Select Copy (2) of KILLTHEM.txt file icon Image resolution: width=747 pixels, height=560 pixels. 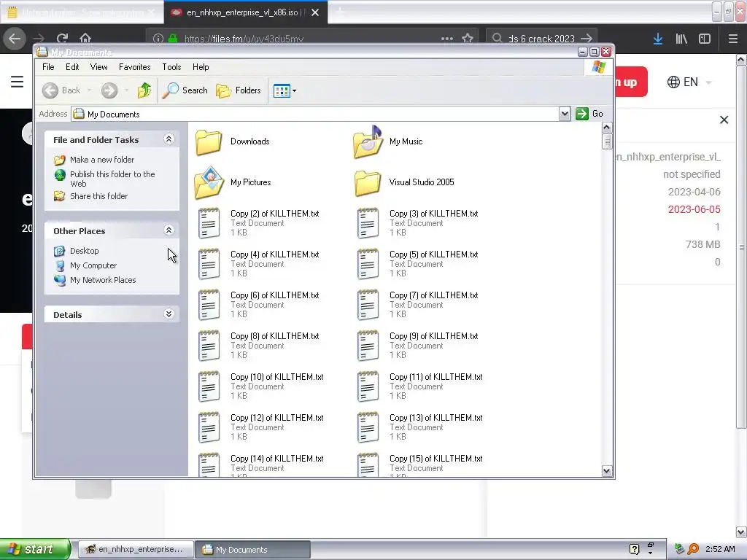pyautogui.click(x=209, y=223)
